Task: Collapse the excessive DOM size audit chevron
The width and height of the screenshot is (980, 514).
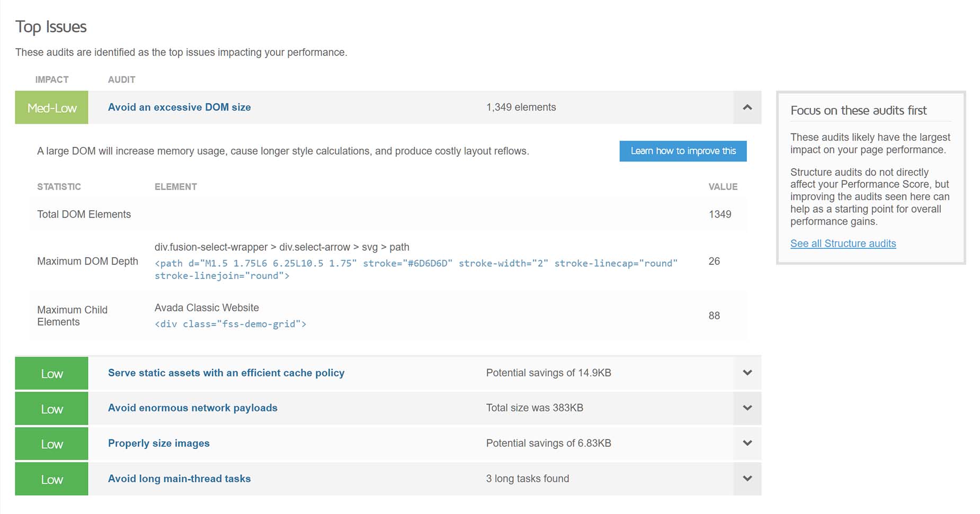Action: click(747, 107)
